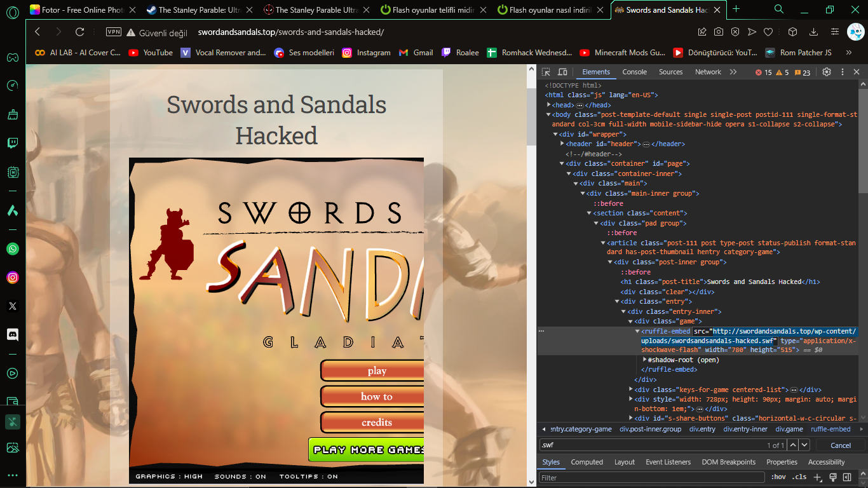The image size is (868, 488).
Task: Switch to the Fotor browser tab
Action: pyautogui.click(x=83, y=10)
